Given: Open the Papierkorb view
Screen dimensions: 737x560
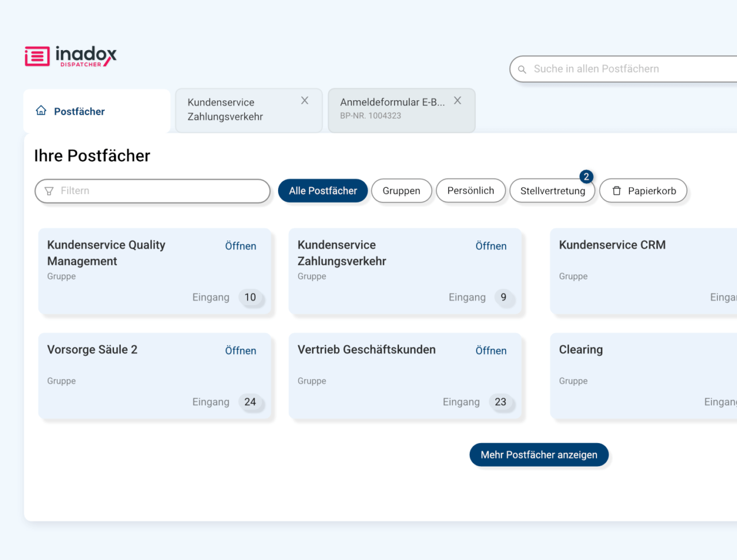Looking at the screenshot, I should 643,191.
